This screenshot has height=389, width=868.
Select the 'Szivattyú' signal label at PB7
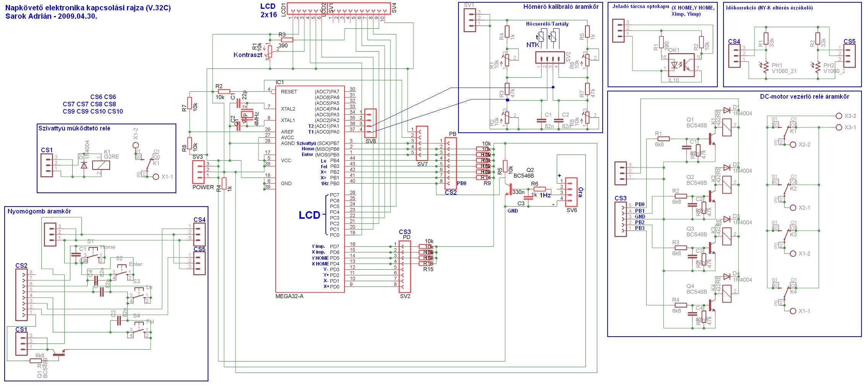(x=306, y=143)
